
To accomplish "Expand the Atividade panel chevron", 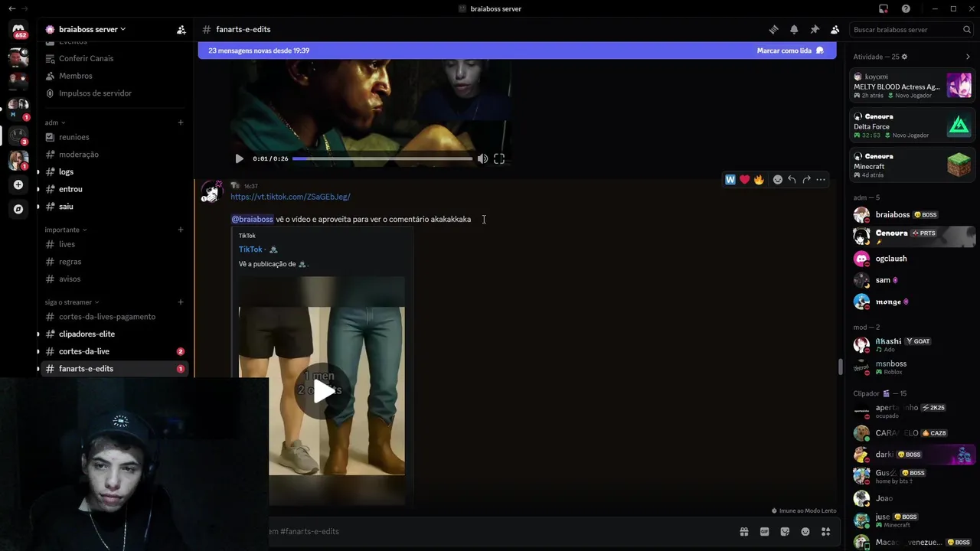I will 968,57.
